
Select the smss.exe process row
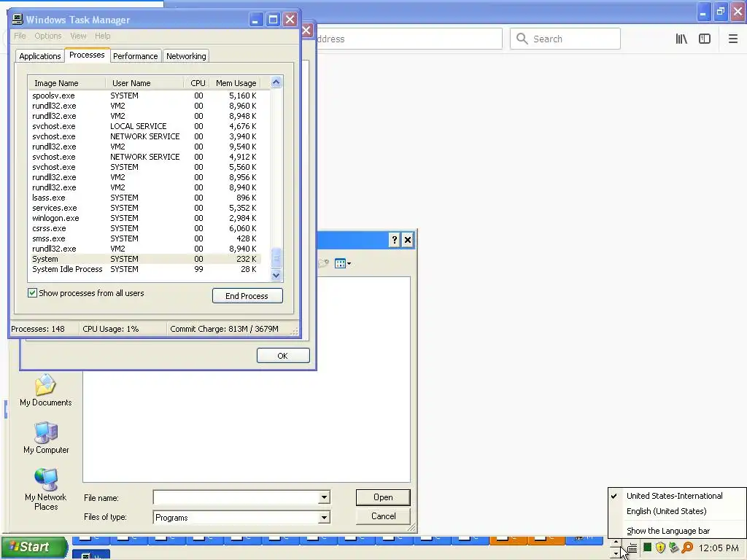point(144,238)
